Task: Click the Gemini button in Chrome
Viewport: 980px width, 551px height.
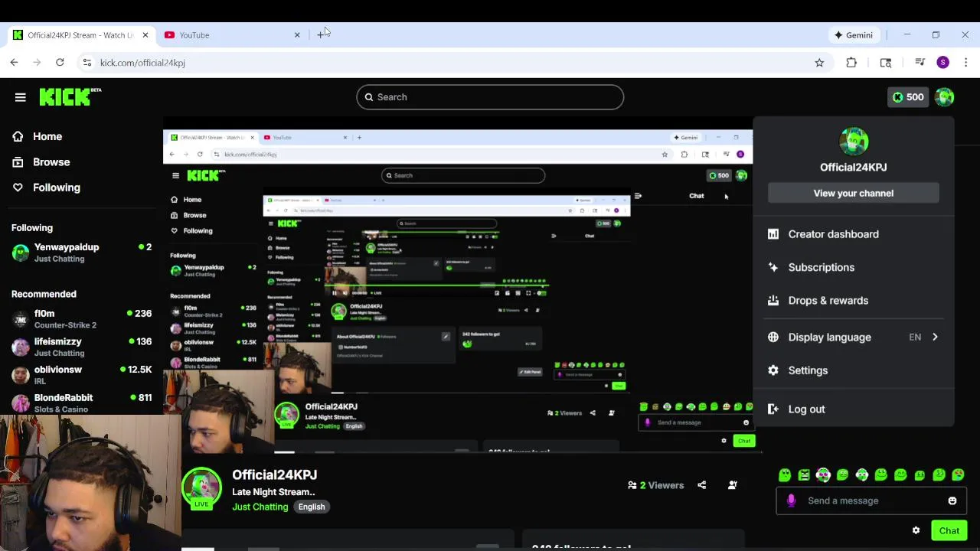Action: (x=854, y=35)
